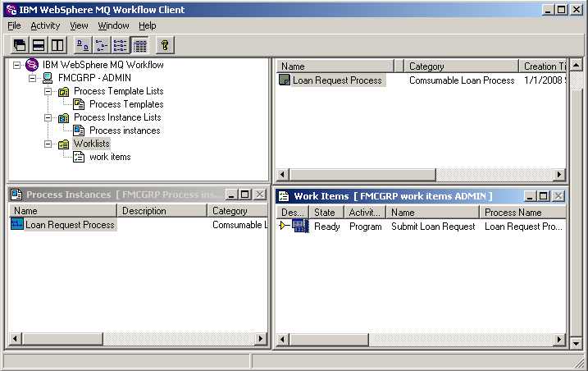The width and height of the screenshot is (588, 371).
Task: Click the Process Instance Lists folder icon
Action: pyautogui.click(x=63, y=118)
